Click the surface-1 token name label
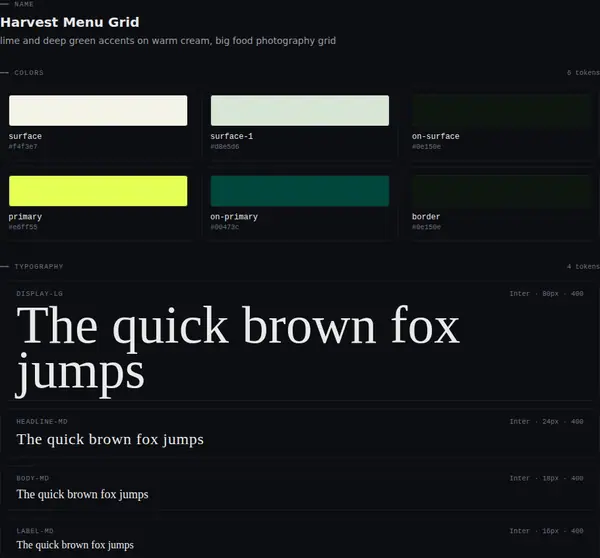This screenshot has height=558, width=600. click(232, 136)
